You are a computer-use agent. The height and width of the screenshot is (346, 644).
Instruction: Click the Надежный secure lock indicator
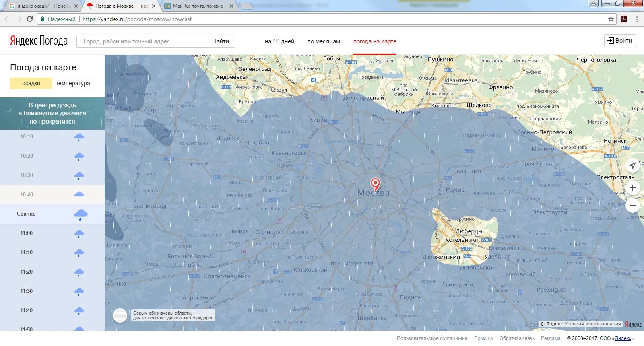(58, 19)
